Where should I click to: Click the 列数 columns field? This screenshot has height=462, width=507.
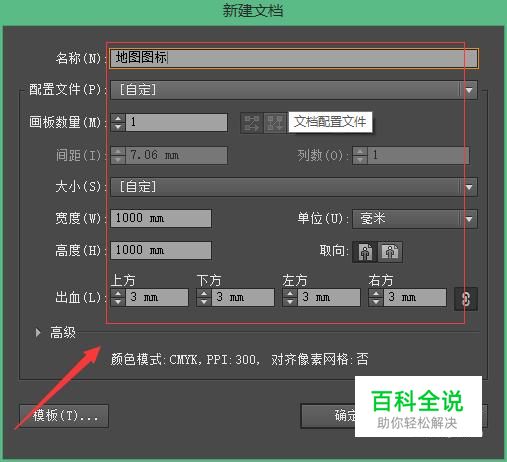pyautogui.click(x=418, y=155)
